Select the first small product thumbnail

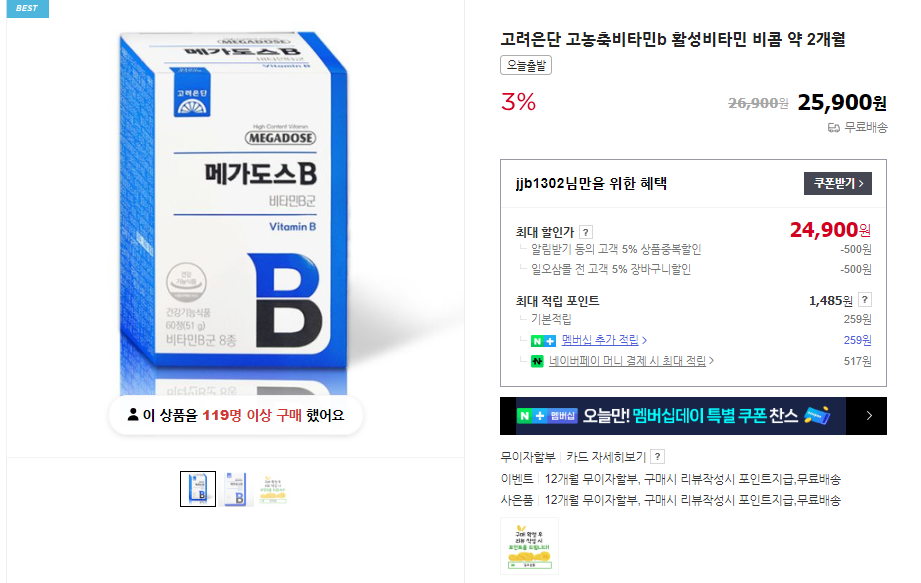[198, 488]
